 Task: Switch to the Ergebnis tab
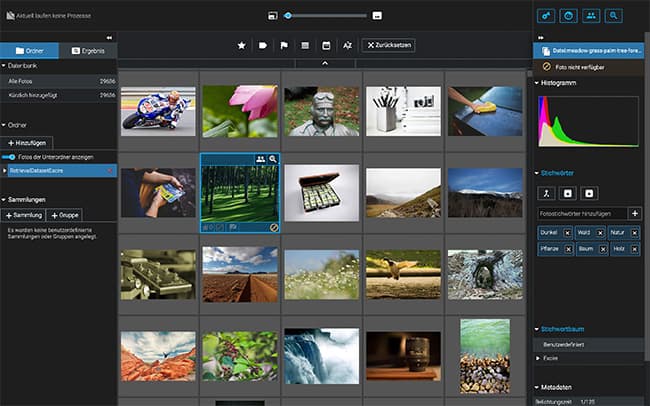tap(88, 51)
